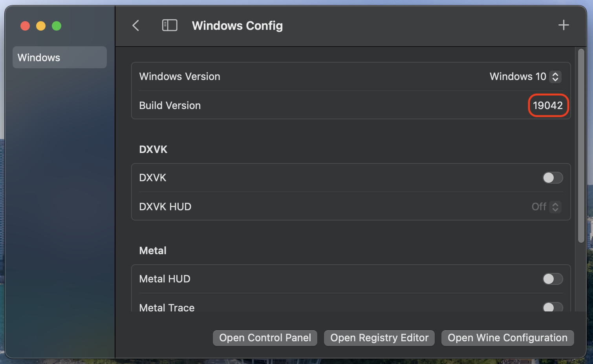Click the Metal HUD label
The image size is (593, 364).
click(x=165, y=279)
